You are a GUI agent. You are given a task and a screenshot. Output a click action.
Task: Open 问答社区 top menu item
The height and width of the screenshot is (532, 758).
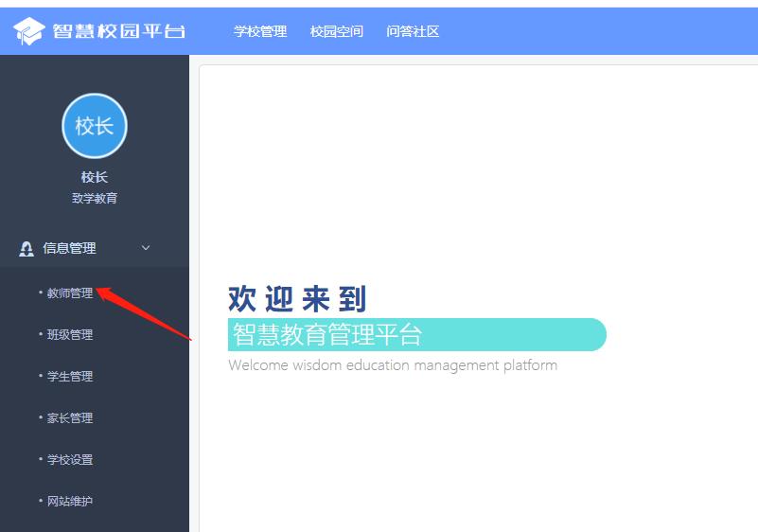click(413, 31)
